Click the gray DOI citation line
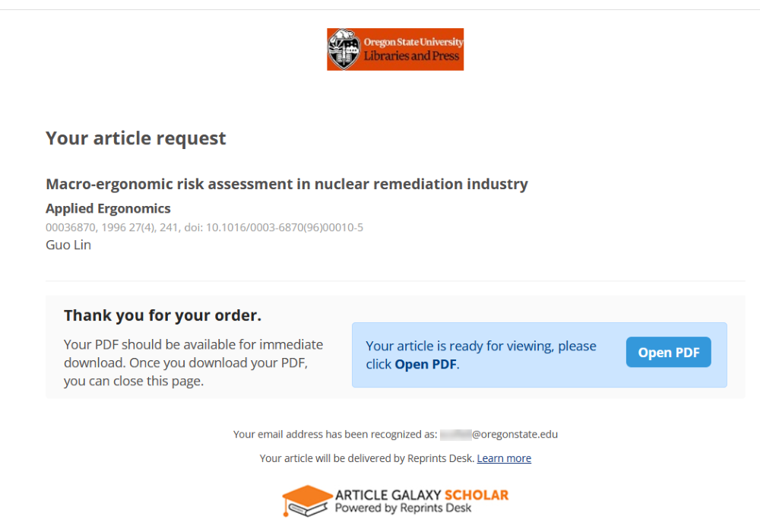 [x=204, y=227]
